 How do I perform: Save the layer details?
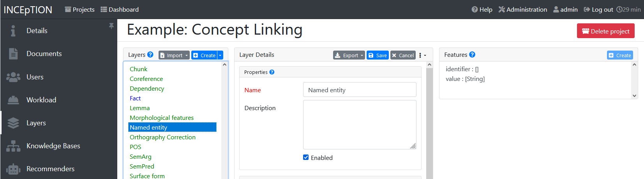378,55
